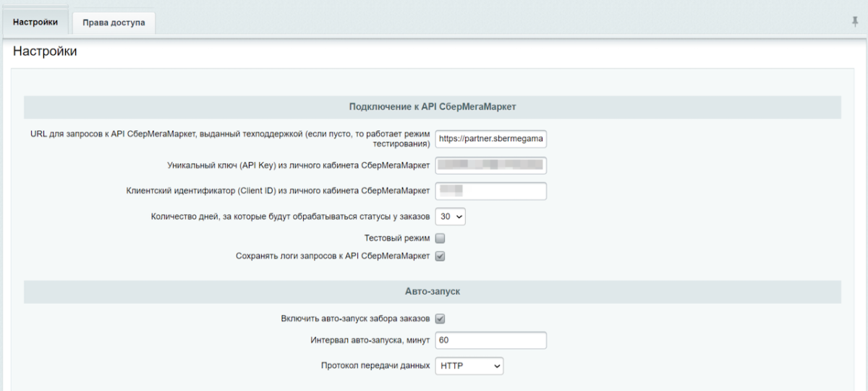
Task: Open the Права доступа tab
Action: (114, 22)
